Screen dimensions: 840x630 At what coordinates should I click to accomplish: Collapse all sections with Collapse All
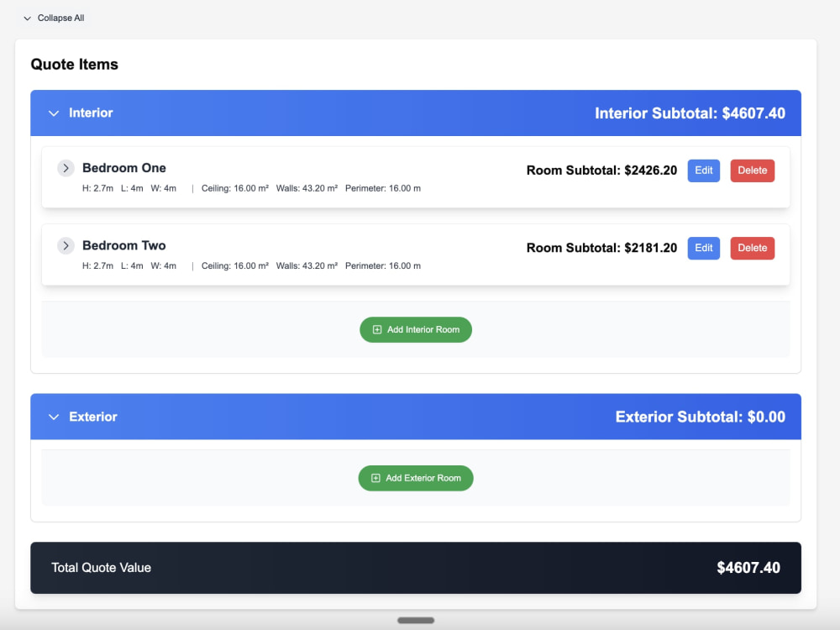coord(54,18)
